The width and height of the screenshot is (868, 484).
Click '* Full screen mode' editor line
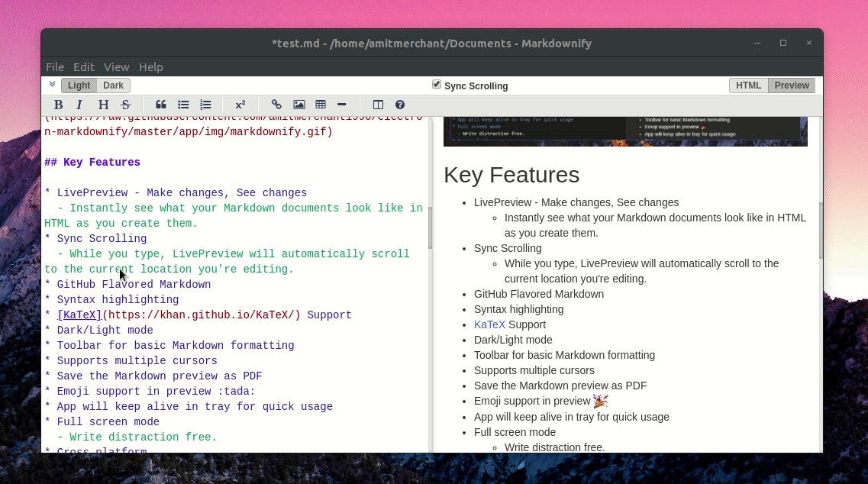(102, 421)
